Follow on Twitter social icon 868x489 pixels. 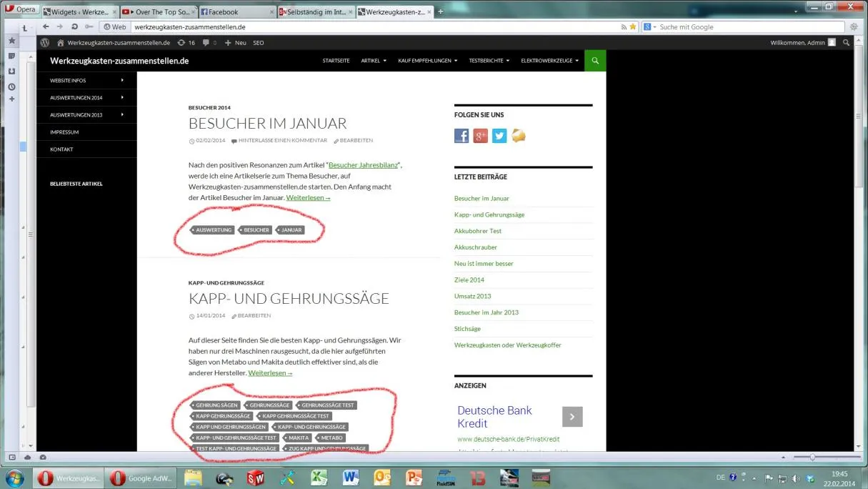point(499,136)
